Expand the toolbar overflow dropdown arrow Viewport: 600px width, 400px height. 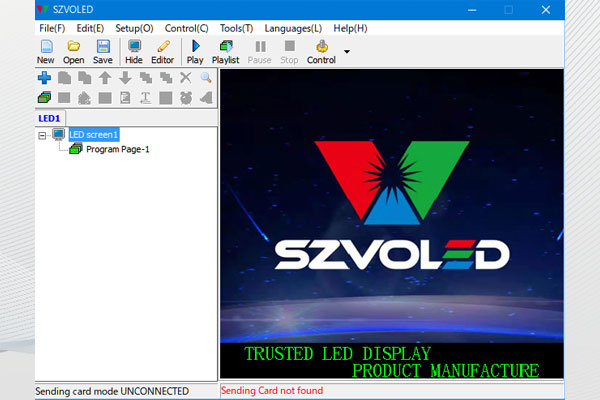(x=347, y=51)
